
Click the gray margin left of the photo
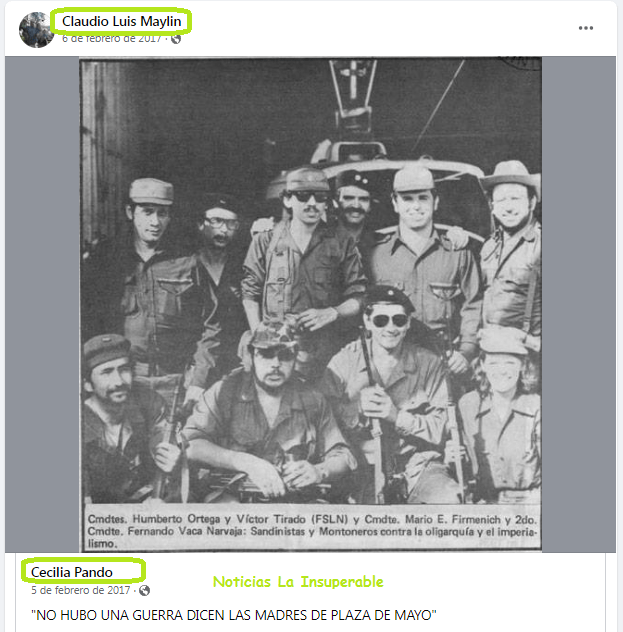[42, 304]
